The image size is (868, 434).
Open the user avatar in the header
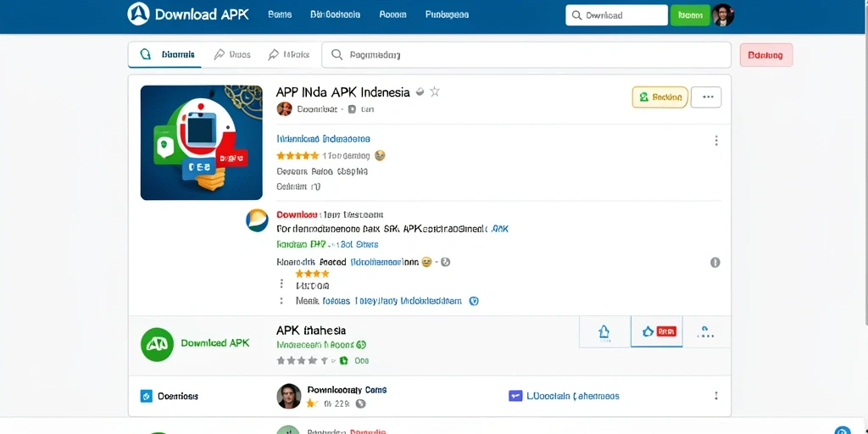722,15
